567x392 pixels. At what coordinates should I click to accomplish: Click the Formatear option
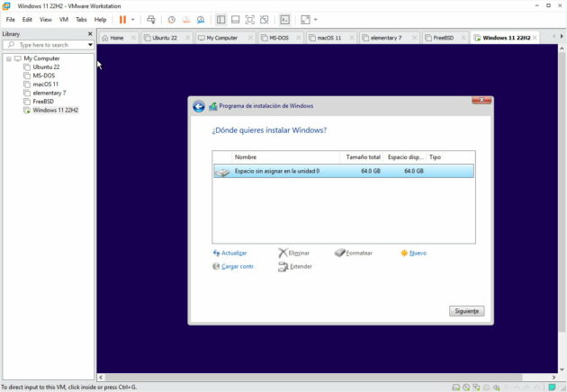click(x=354, y=253)
